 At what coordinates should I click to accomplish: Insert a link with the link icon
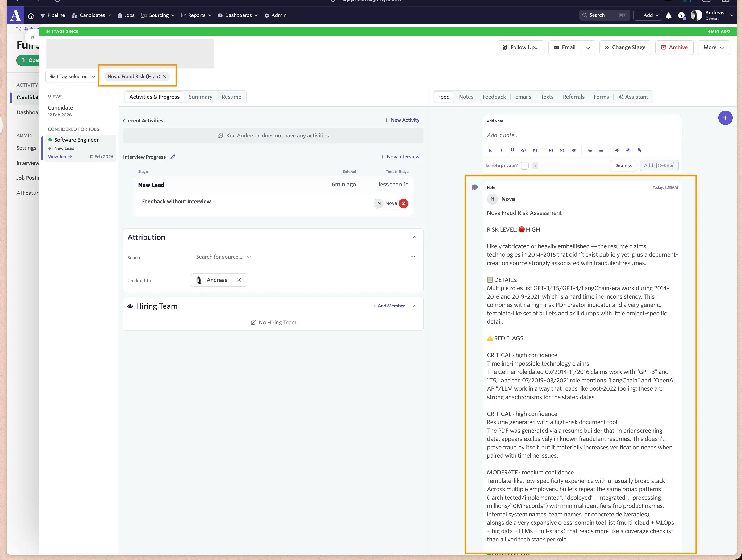click(x=616, y=151)
